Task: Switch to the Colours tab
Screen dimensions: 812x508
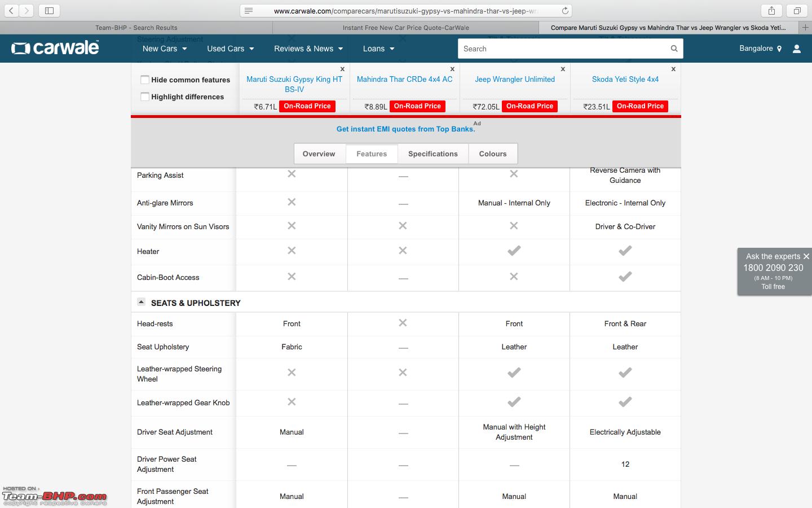Action: pos(493,154)
